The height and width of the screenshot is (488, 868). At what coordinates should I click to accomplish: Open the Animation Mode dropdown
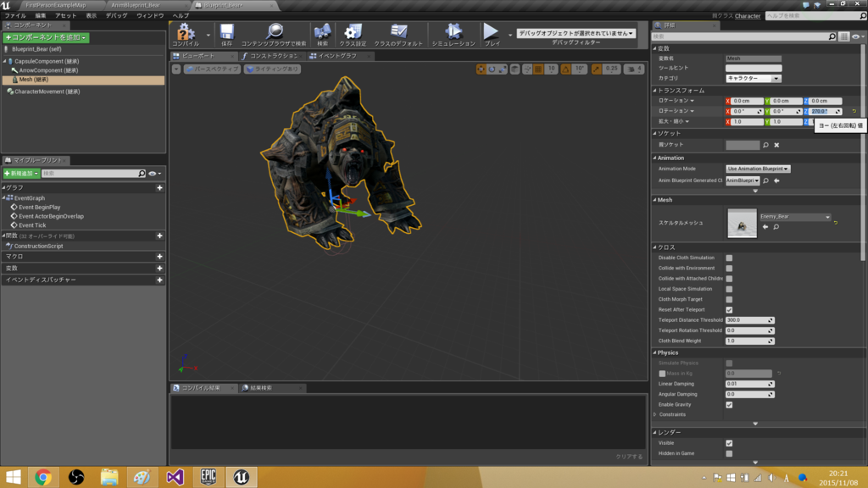coord(759,169)
